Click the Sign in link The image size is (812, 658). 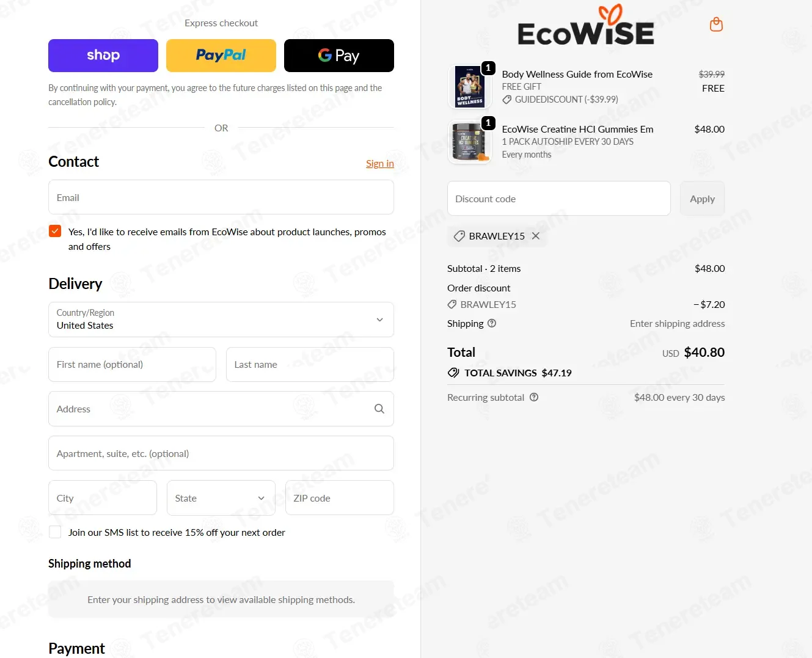point(380,163)
